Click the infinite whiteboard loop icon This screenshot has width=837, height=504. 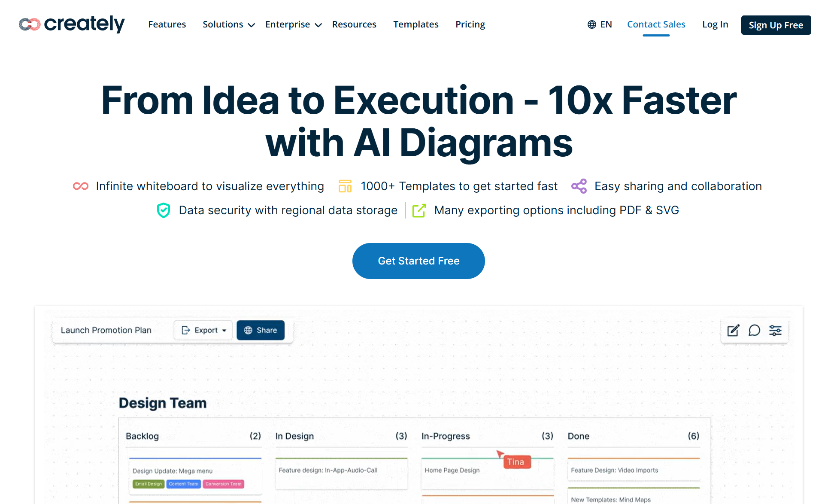tap(81, 186)
